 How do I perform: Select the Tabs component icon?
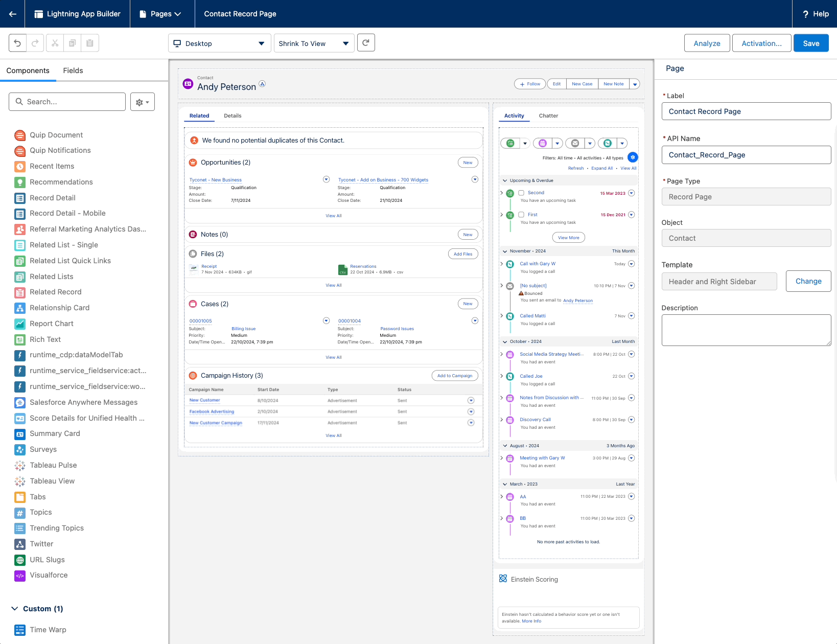click(x=20, y=497)
